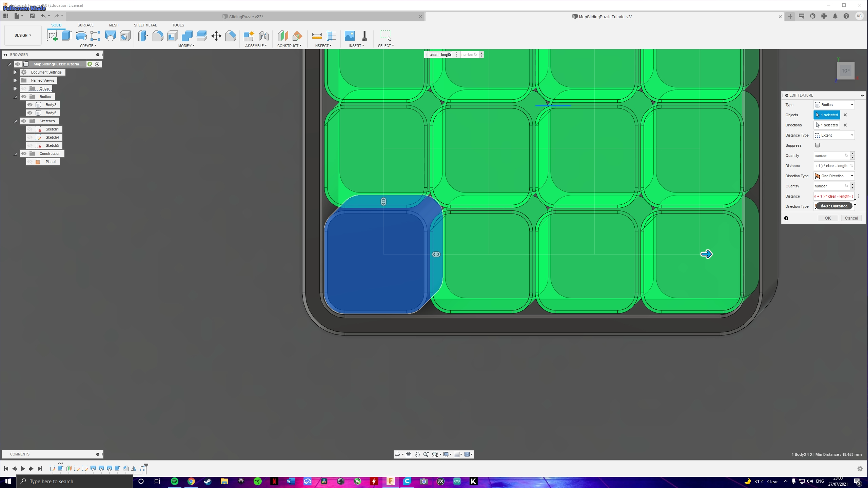Select the Create Sketch tool
The image size is (868, 488).
pos(52,36)
